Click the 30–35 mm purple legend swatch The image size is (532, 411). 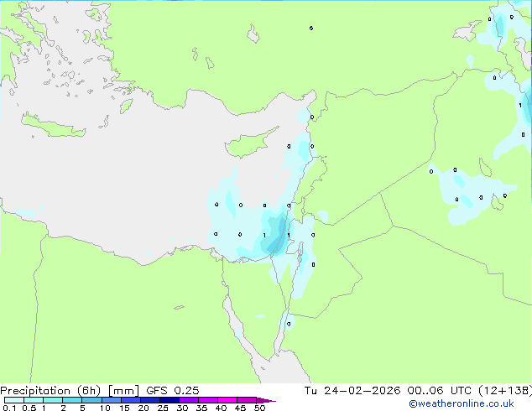[x=189, y=400]
